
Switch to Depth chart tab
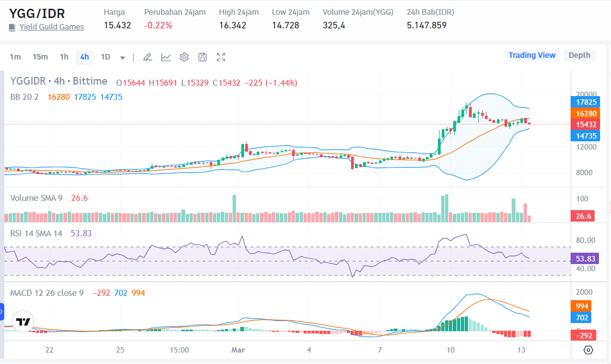point(579,55)
